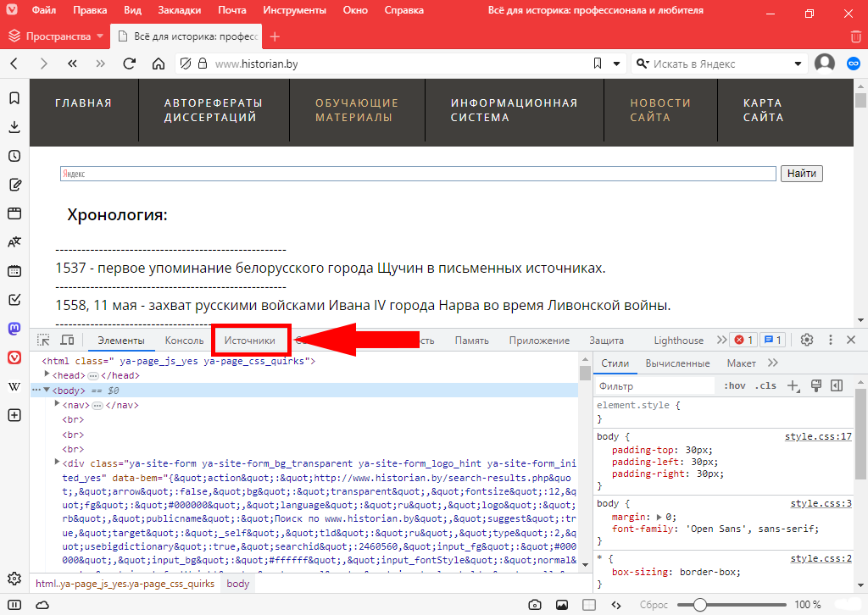This screenshot has width=868, height=615.
Task: Reload the current page
Action: coord(129,64)
